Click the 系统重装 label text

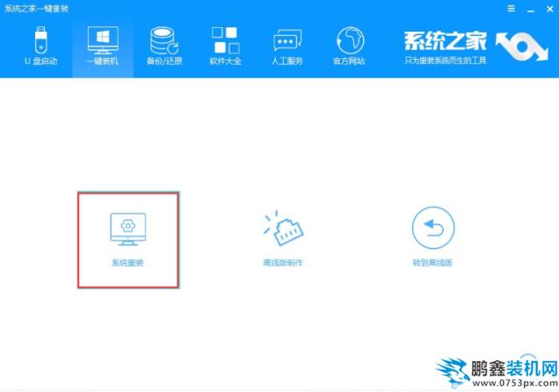127,263
